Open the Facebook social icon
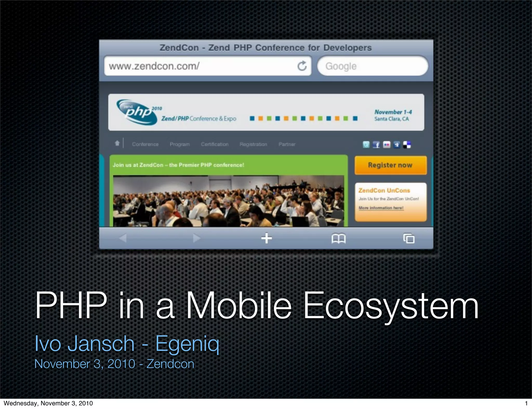The width and height of the screenshot is (532, 409). [376, 145]
